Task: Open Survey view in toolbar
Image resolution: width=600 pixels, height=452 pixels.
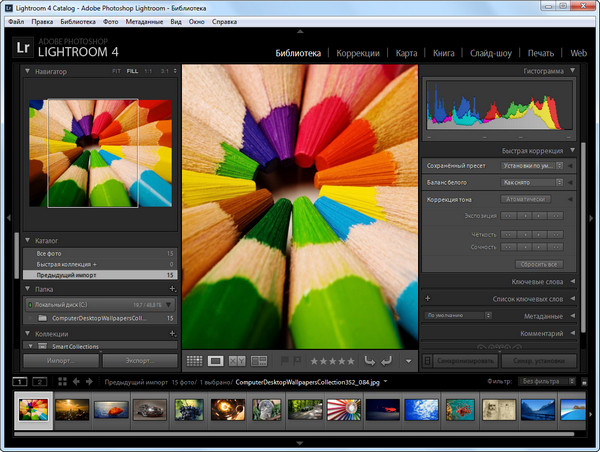Action: pyautogui.click(x=259, y=361)
